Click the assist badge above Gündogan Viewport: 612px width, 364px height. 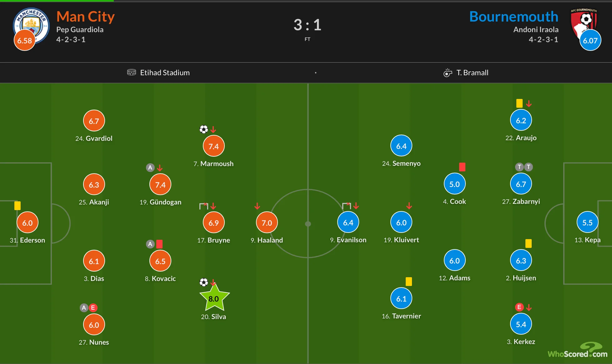[150, 168]
